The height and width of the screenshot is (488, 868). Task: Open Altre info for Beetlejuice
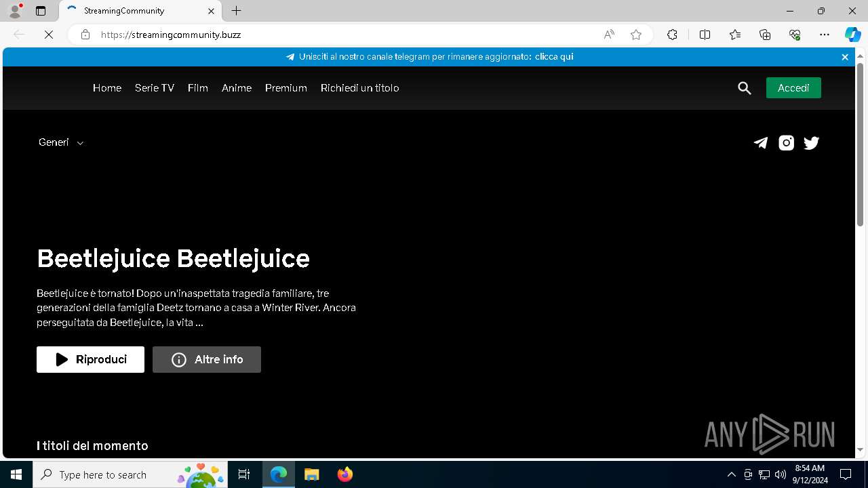point(207,359)
